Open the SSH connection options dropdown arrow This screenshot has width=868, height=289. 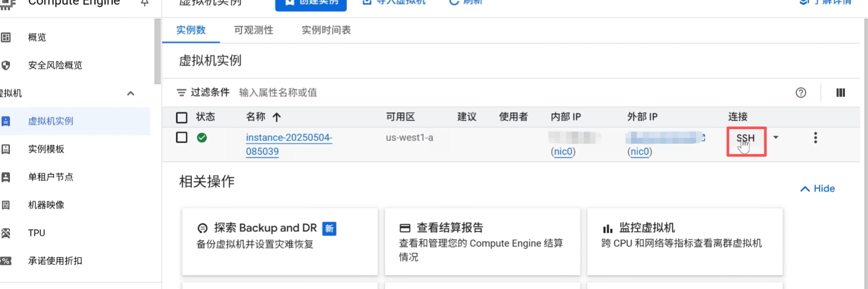tap(776, 137)
